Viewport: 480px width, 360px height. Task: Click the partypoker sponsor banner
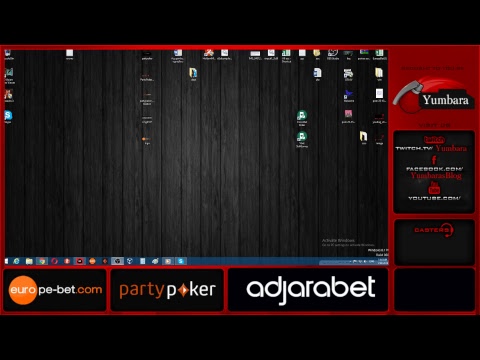(x=167, y=290)
